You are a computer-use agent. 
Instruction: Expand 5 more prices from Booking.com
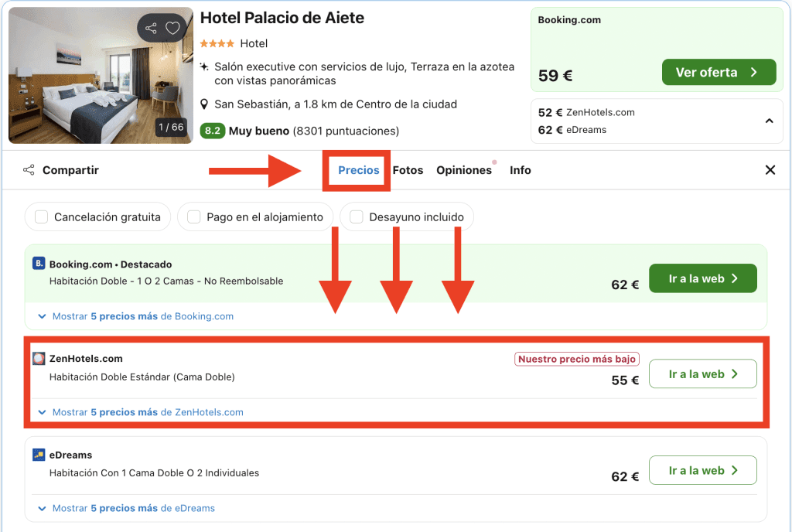[x=136, y=316]
